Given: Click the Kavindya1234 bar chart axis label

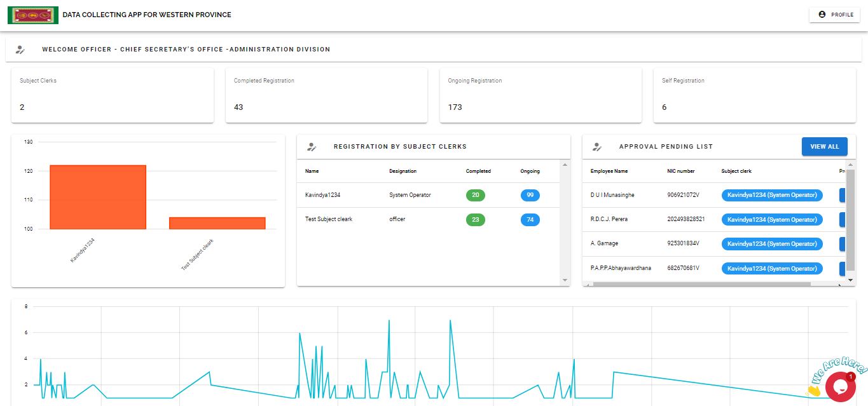Looking at the screenshot, I should coord(82,250).
